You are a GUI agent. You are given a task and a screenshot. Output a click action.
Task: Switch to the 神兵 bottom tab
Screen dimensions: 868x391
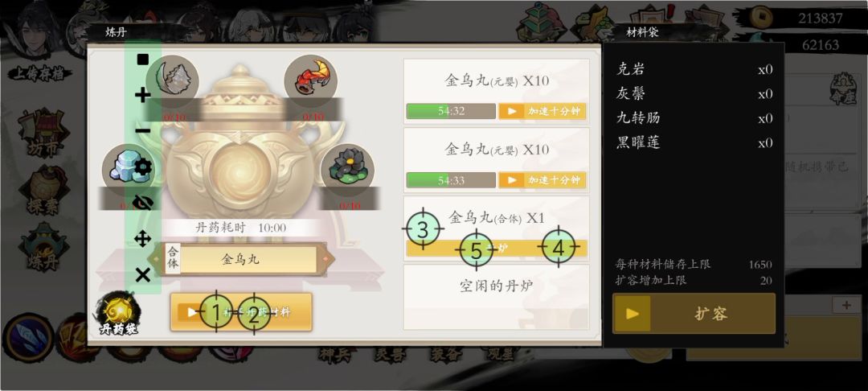coord(334,355)
